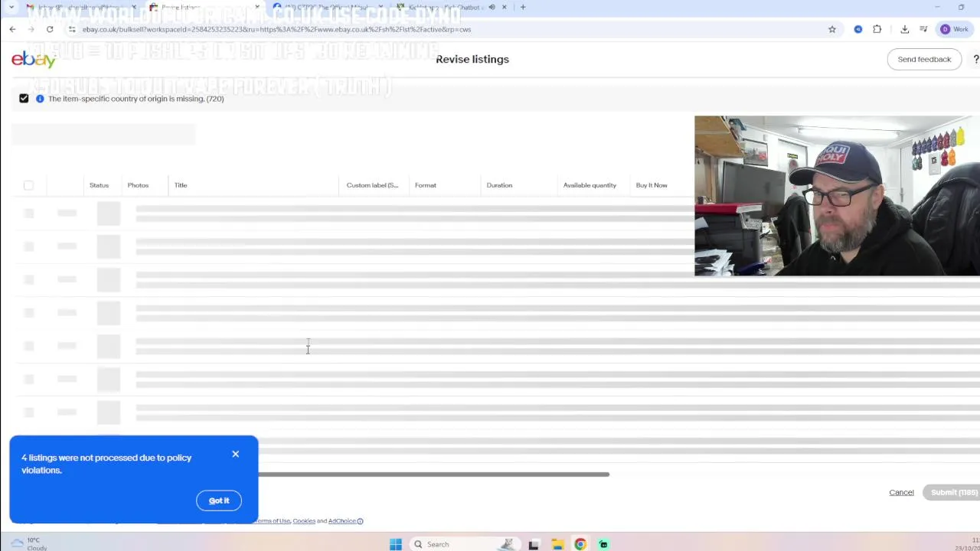980x551 pixels.
Task: Switch to the Facebook browser tab
Action: [x=327, y=7]
